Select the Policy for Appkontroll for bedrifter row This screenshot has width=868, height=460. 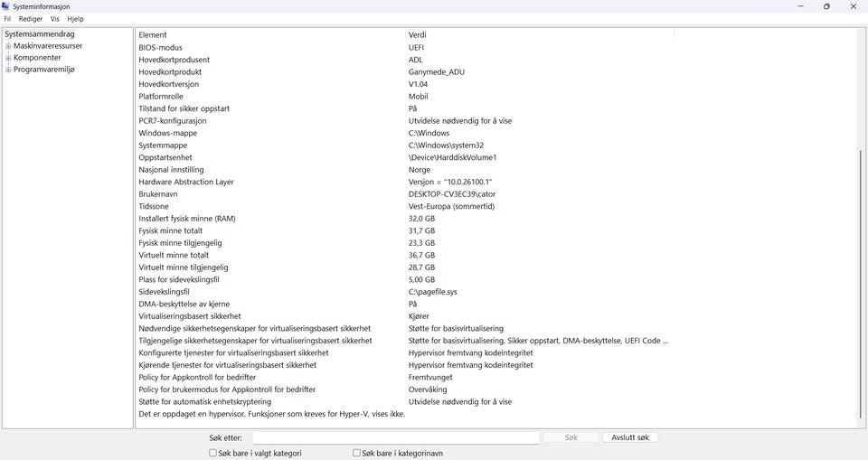pyautogui.click(x=403, y=377)
